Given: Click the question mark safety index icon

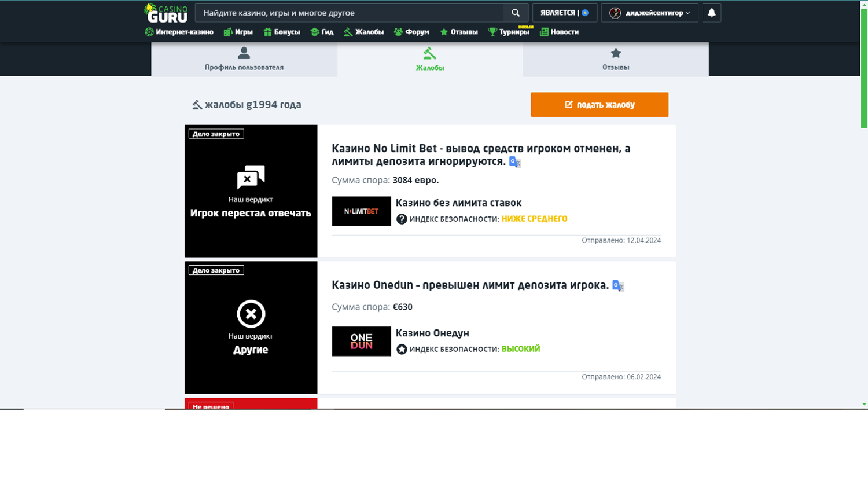Looking at the screenshot, I should click(402, 219).
